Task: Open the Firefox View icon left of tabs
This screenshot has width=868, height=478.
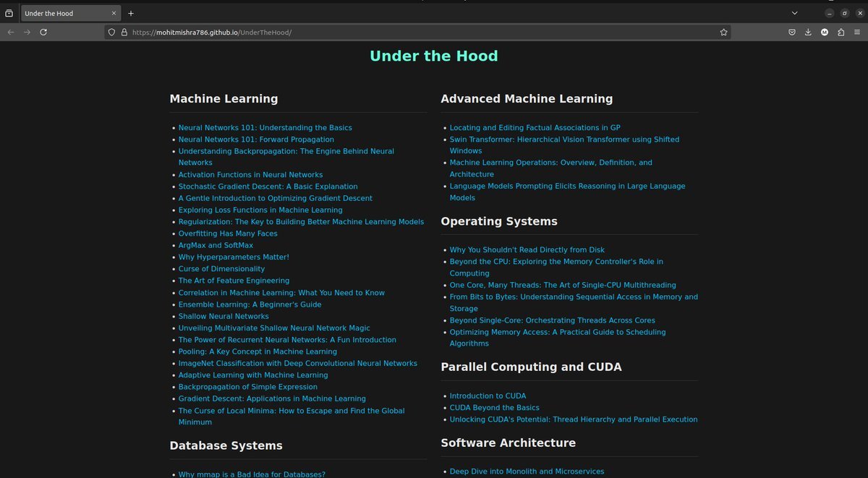Action: [9, 13]
